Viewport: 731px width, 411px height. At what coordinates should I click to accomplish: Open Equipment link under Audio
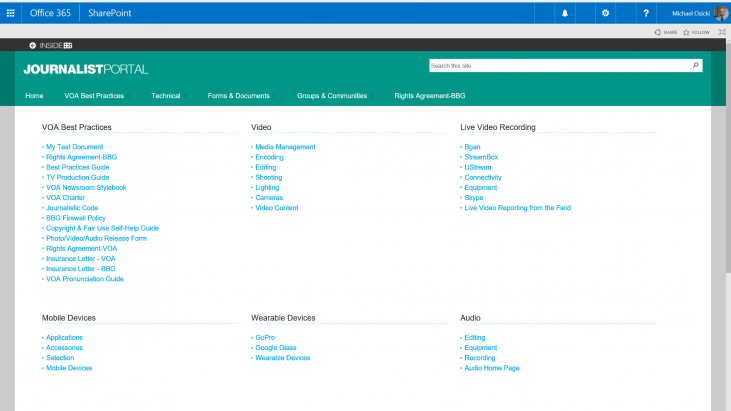point(481,348)
